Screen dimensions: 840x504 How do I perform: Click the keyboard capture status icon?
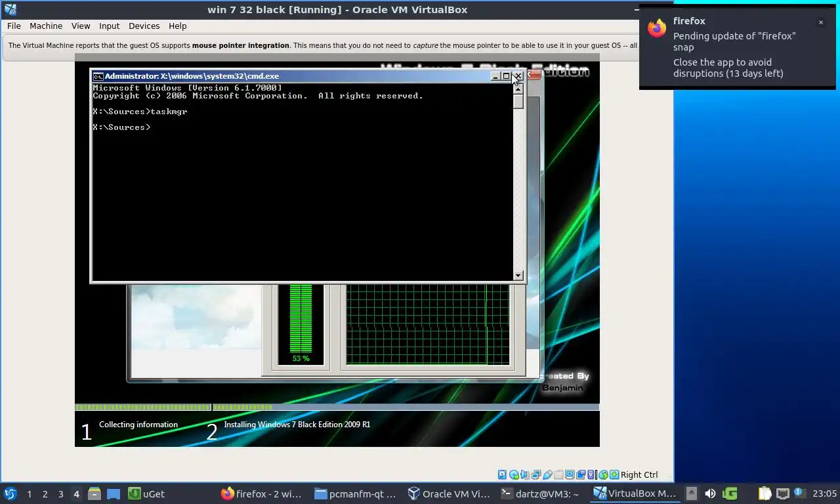pyautogui.click(x=614, y=474)
